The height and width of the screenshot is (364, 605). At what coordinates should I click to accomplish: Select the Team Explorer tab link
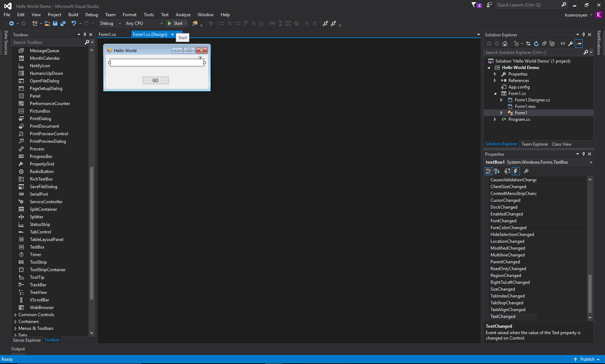(x=534, y=144)
